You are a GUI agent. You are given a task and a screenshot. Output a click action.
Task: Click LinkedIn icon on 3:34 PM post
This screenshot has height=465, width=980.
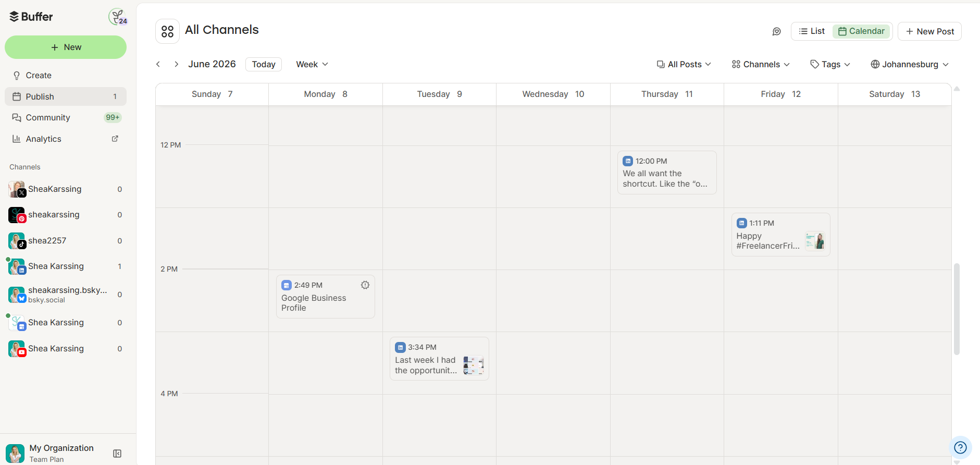(x=400, y=347)
